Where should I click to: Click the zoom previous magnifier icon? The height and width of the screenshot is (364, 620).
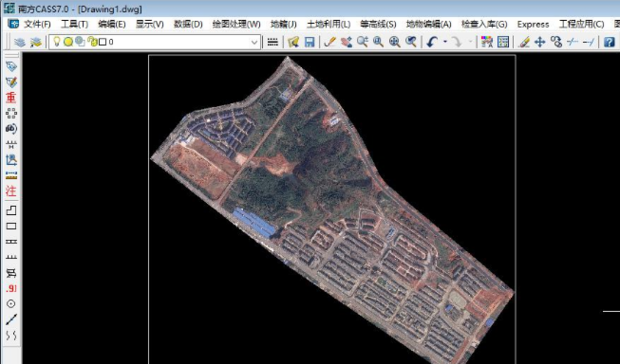click(x=411, y=42)
